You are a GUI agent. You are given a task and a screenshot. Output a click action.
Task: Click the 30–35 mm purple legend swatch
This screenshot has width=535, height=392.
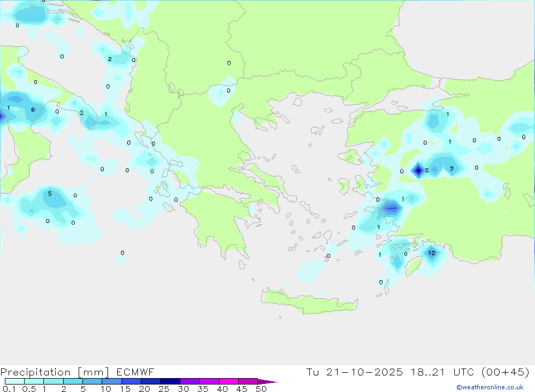[x=189, y=381]
